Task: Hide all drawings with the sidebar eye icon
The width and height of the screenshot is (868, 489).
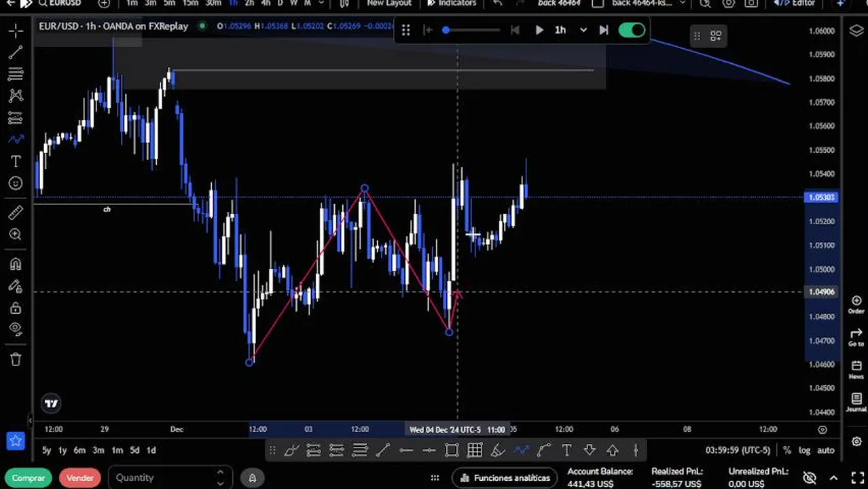Action: coord(16,329)
